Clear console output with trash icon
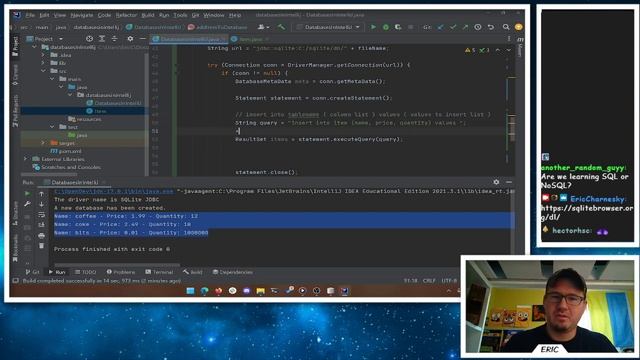 point(41,246)
